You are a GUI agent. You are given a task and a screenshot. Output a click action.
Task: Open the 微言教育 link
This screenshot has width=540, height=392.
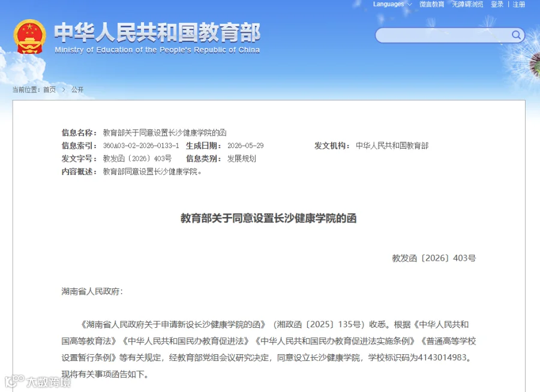[x=431, y=4]
